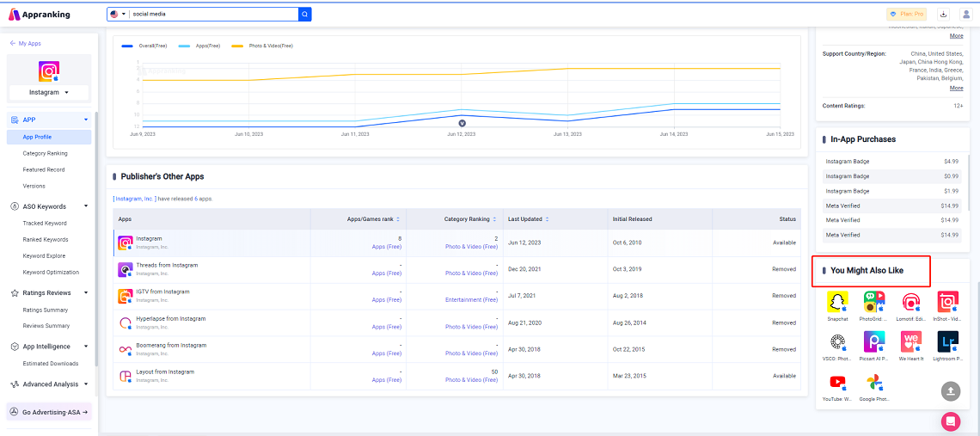
Task: Click the version marker on Jun 12
Action: [x=462, y=123]
